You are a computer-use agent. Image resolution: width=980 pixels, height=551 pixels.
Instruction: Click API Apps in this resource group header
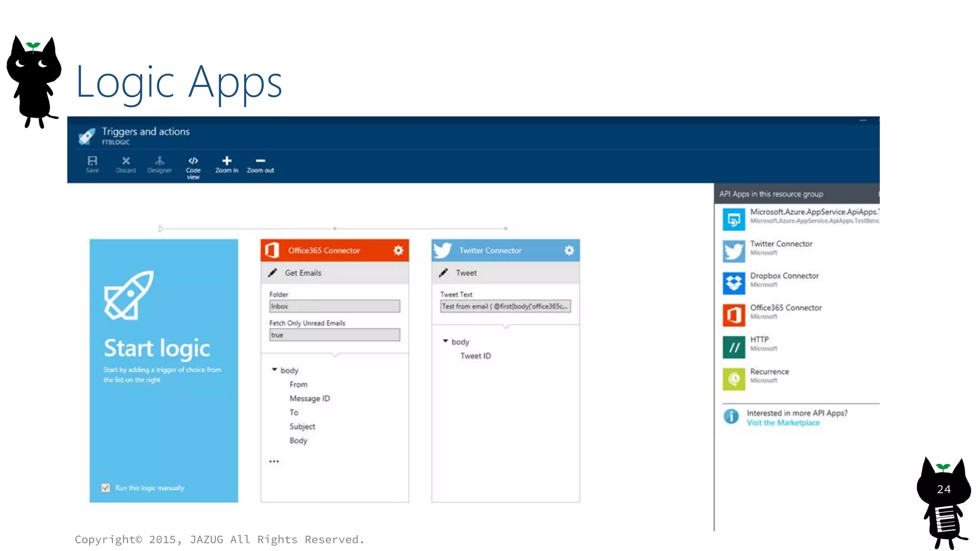pos(771,194)
